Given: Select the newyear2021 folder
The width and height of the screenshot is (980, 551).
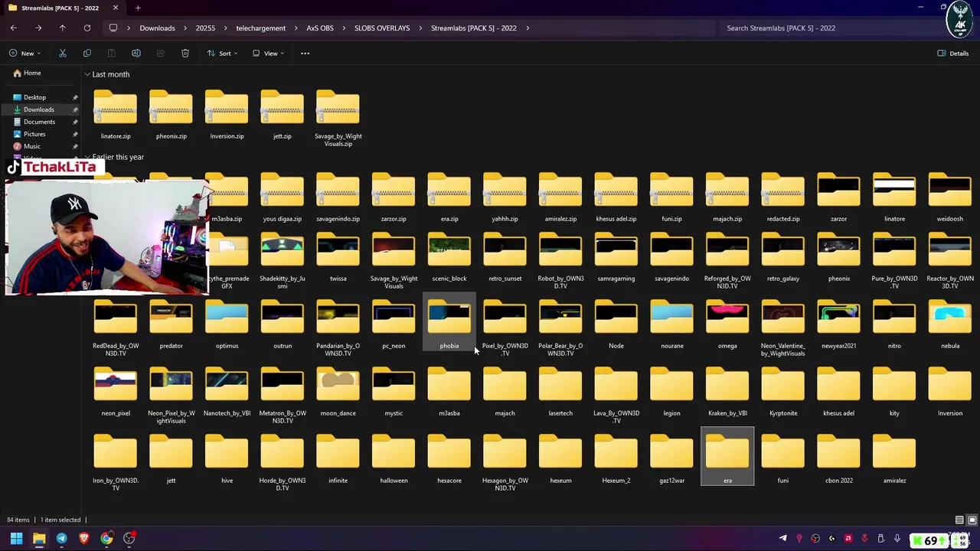Looking at the screenshot, I should coord(838,324).
